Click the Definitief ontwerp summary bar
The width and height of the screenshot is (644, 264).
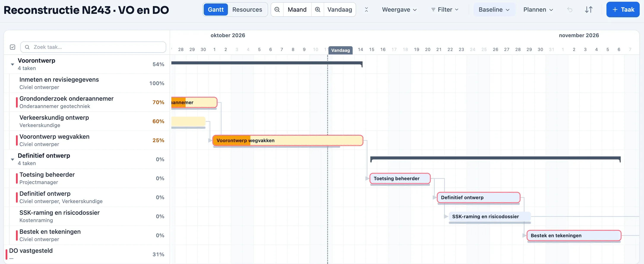point(495,158)
